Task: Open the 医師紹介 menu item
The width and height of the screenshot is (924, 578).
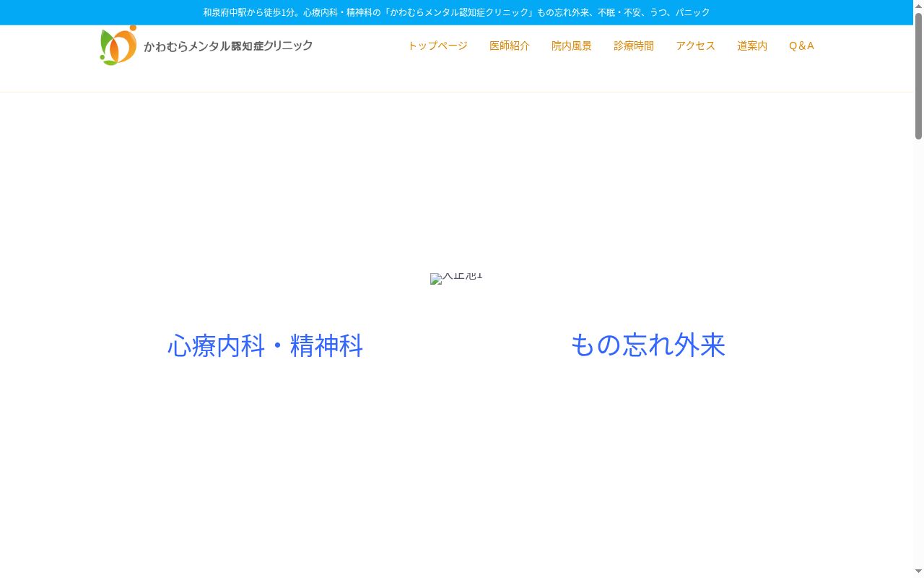Action: [510, 46]
